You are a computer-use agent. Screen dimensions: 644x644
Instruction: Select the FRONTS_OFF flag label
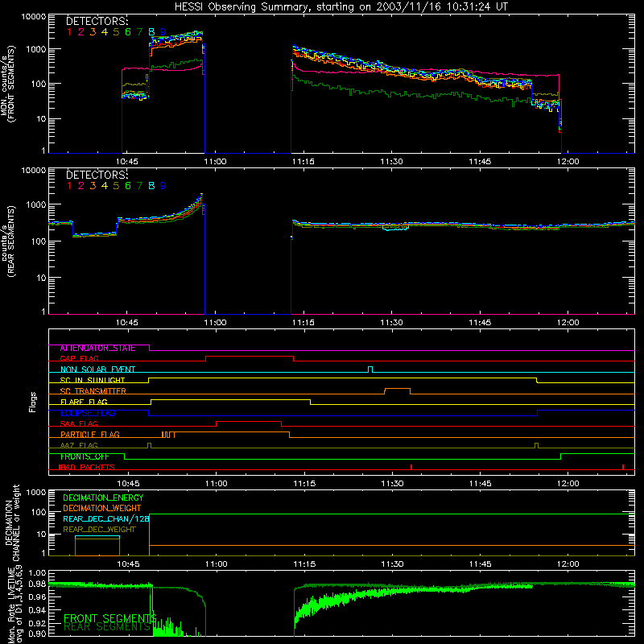click(x=85, y=456)
